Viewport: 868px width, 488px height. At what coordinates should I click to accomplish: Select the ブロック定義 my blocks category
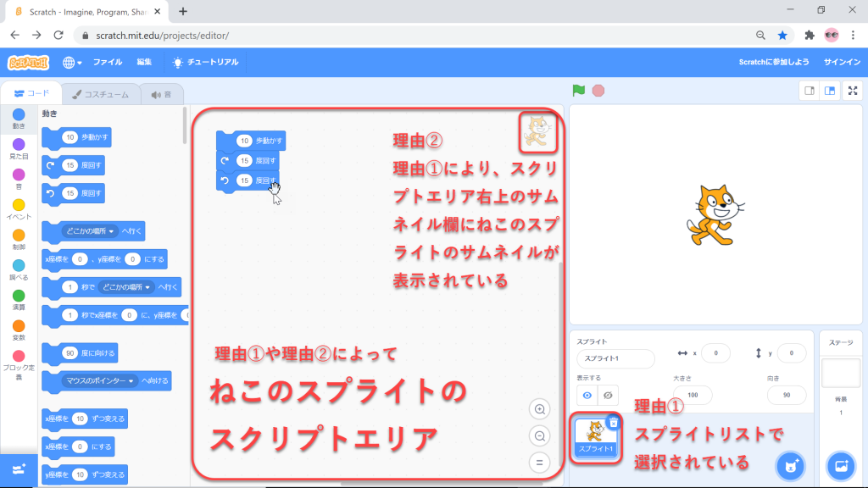click(19, 365)
